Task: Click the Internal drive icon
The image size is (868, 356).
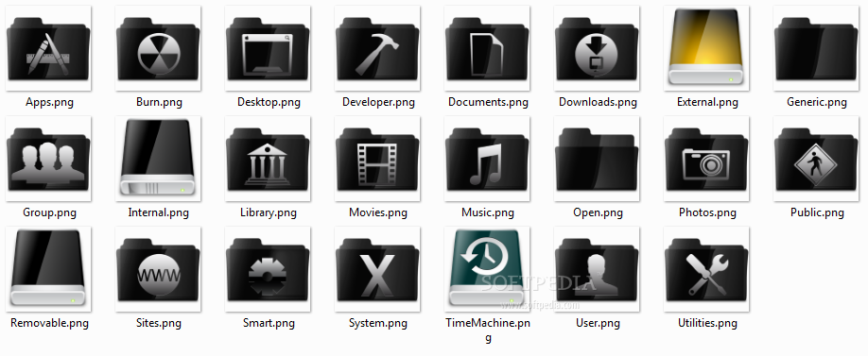Action: 158,159
